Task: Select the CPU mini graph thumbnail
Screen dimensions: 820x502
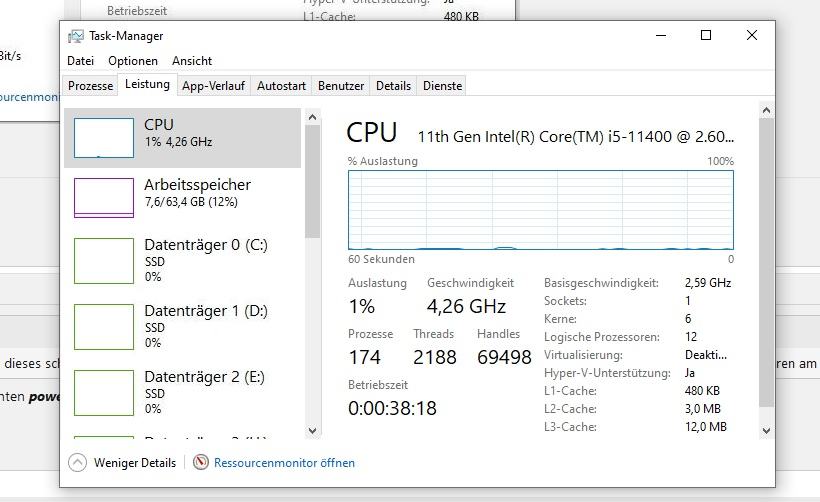Action: tap(104, 138)
